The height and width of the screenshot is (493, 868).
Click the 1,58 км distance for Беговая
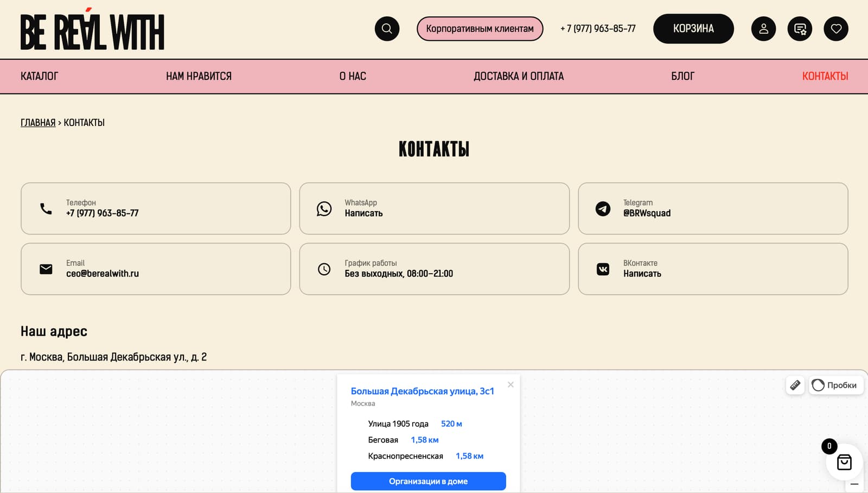425,440
